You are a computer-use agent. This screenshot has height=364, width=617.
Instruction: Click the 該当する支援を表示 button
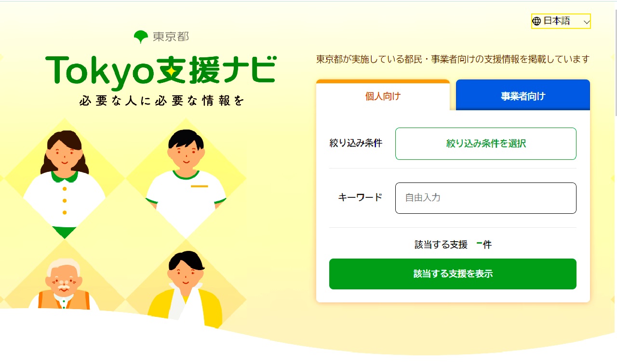coord(453,274)
